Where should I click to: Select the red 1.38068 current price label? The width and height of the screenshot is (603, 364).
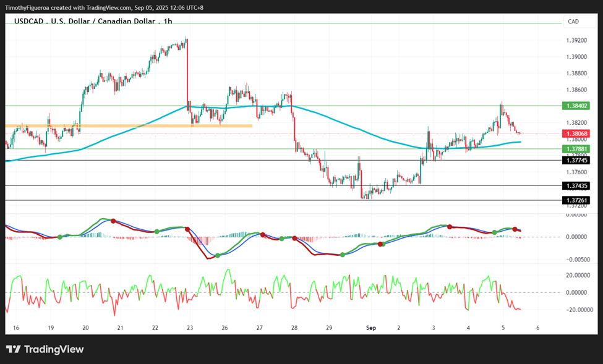tap(576, 133)
